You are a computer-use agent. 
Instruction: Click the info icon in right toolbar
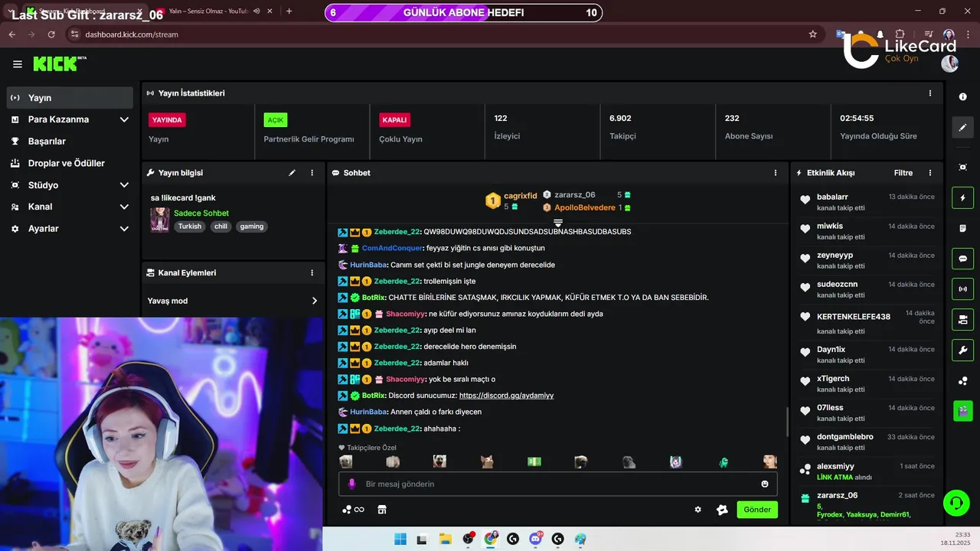pyautogui.click(x=962, y=97)
